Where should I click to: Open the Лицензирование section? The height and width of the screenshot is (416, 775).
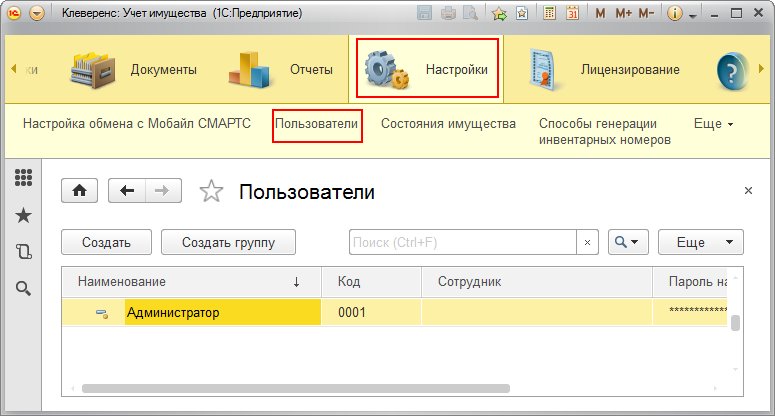pos(604,70)
